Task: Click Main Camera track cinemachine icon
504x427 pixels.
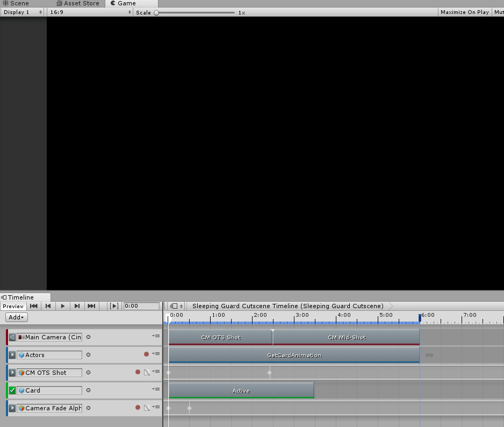Action: [x=12, y=337]
